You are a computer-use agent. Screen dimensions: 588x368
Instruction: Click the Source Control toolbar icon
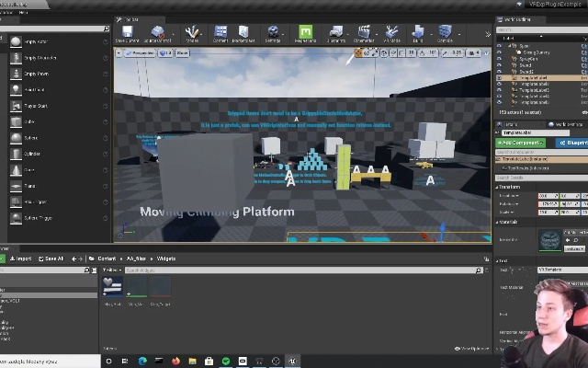point(157,34)
